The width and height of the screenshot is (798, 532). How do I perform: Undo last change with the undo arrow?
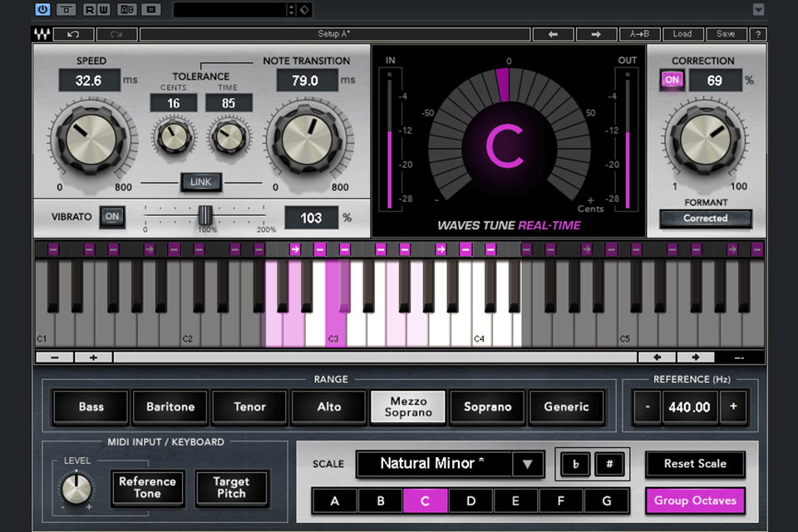click(73, 34)
